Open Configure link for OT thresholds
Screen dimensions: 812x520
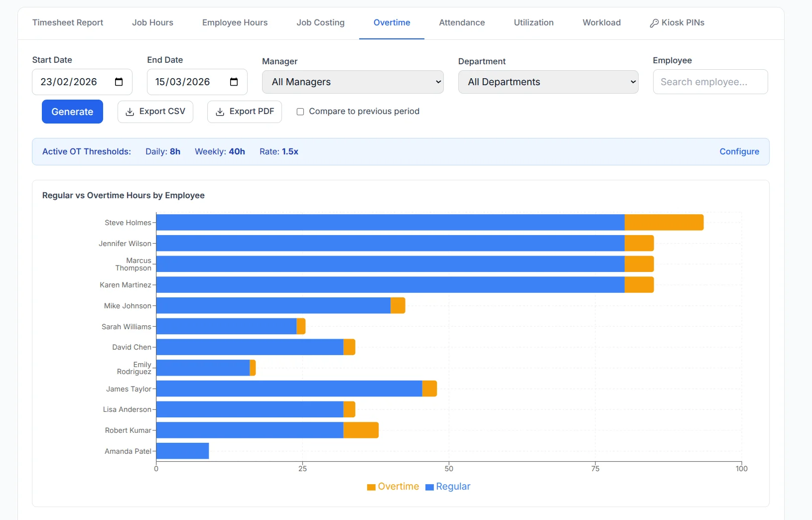739,151
